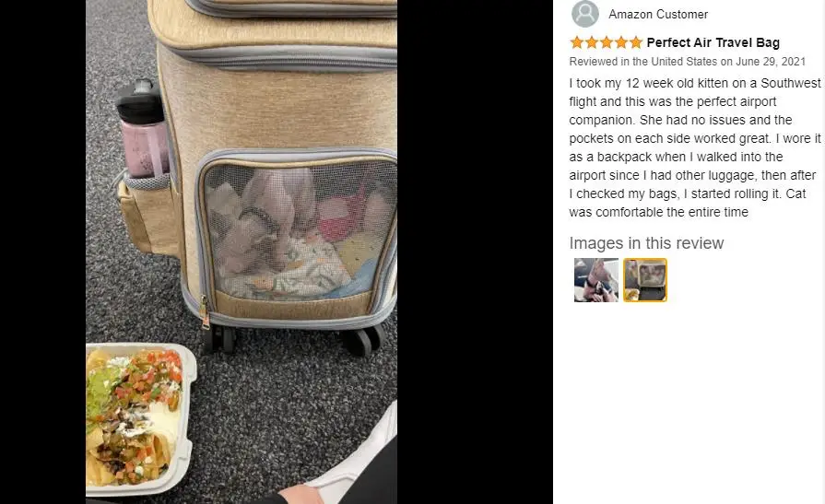This screenshot has height=504, width=825.
Task: Select the third rating star
Action: [607, 42]
